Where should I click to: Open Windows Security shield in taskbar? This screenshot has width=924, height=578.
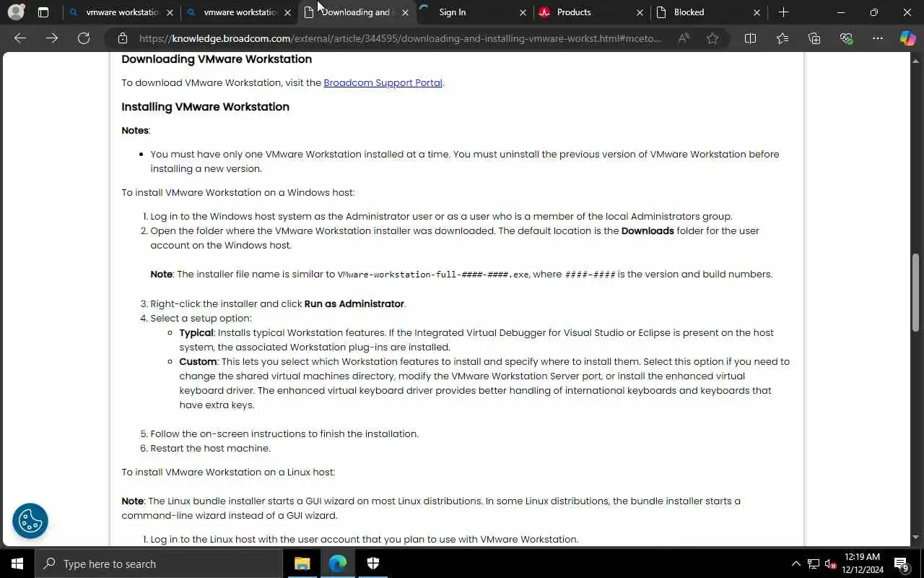click(373, 564)
